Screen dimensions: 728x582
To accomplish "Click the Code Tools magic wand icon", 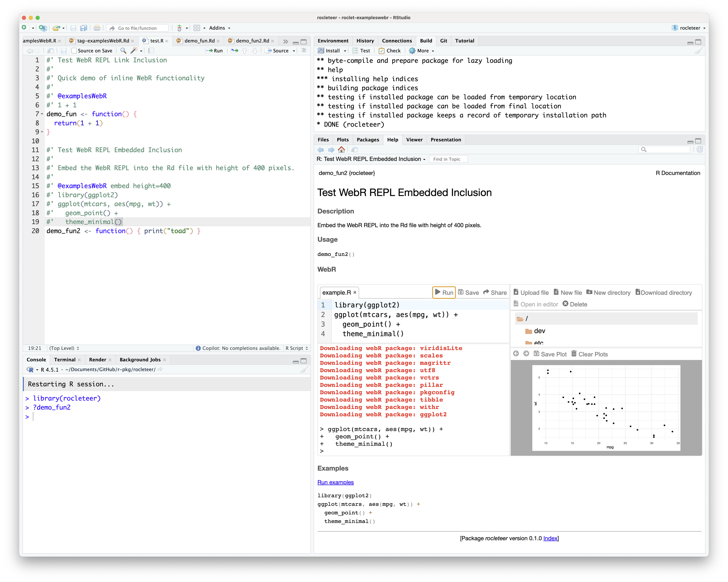I will 134,50.
